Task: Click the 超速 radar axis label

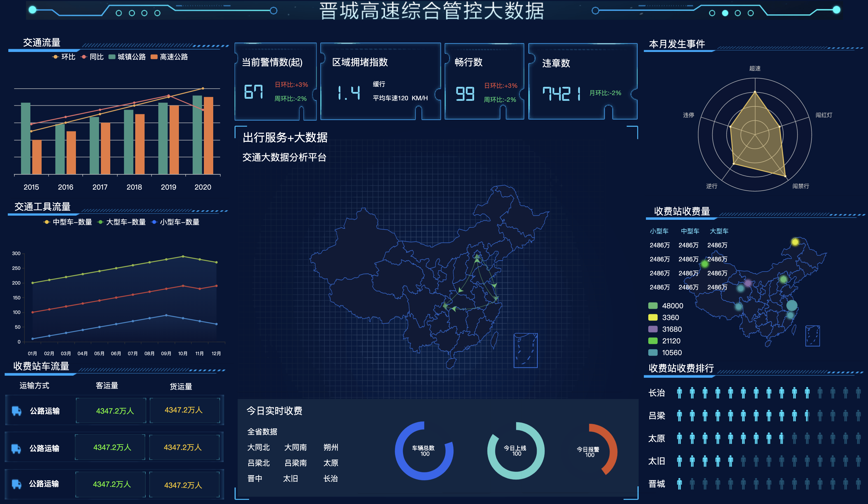Action: pyautogui.click(x=755, y=69)
